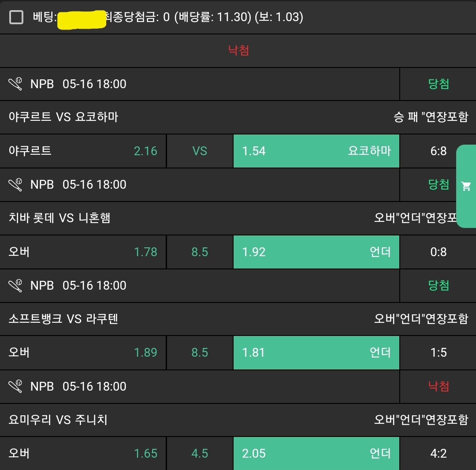Select 언더 at 2.05 odds
The image size is (476, 470).
coord(316,453)
